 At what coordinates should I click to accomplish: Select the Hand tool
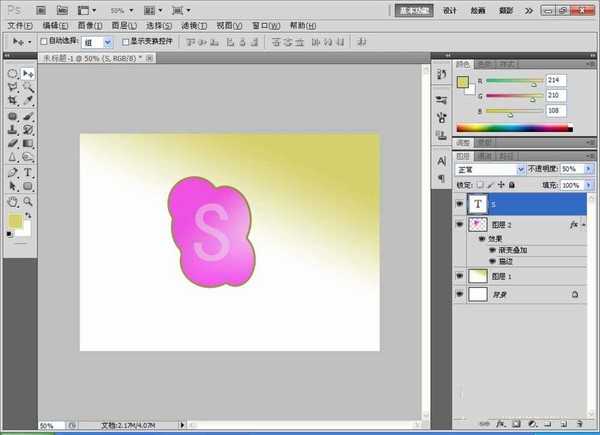13,202
